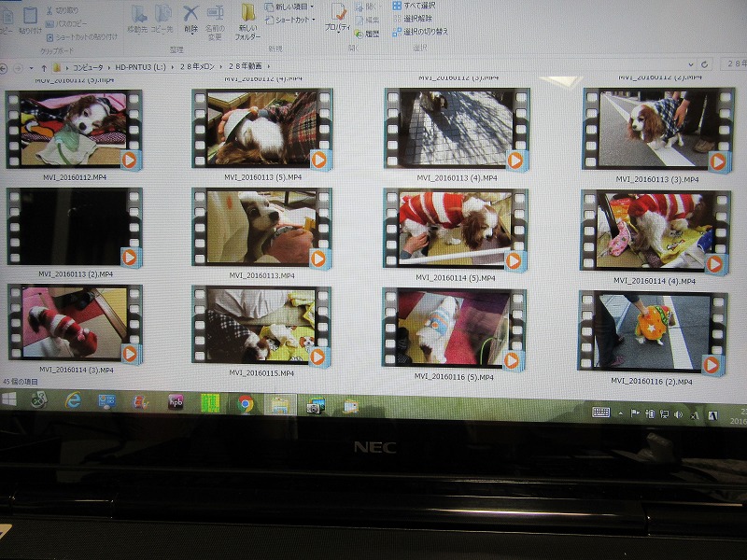The height and width of the screenshot is (560, 747).
Task: Select the MVI_20160113 (4).MP4 video thumbnail
Action: pos(457,129)
